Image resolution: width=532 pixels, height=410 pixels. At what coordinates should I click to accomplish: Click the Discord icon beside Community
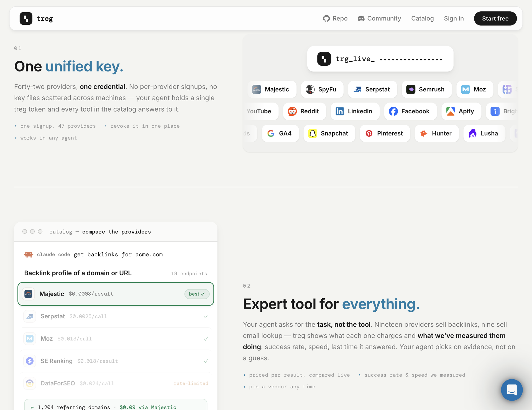pos(361,19)
